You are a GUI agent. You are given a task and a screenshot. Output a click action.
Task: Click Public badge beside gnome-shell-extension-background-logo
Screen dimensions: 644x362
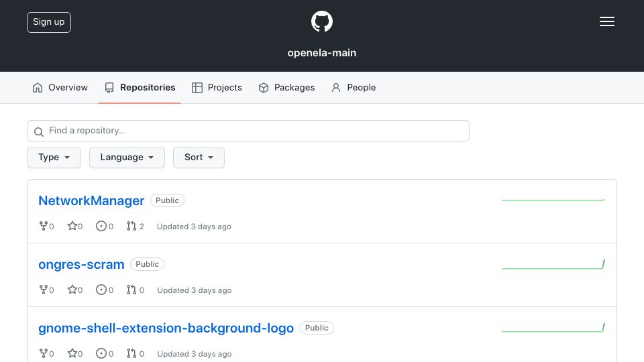click(x=317, y=328)
